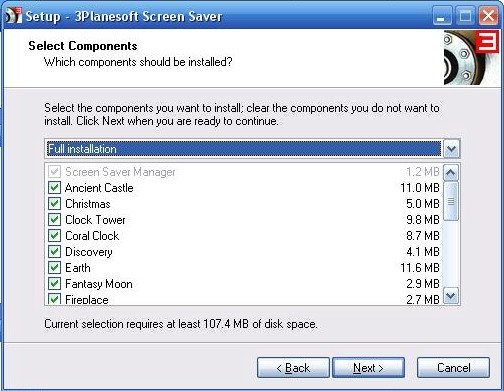Select the Full installation combo box field
Image resolution: width=504 pixels, height=391 pixels.
pos(252,149)
